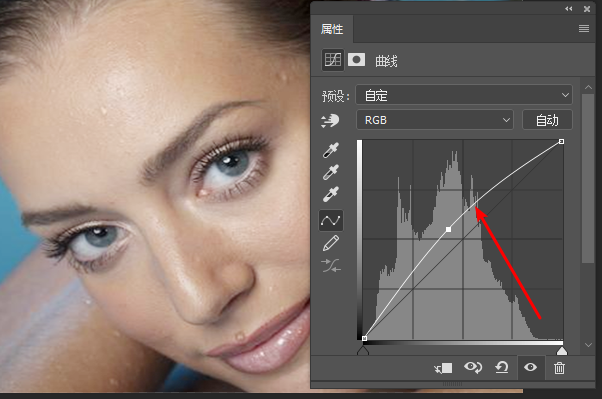Select the pencil draw curve tool

[331, 243]
